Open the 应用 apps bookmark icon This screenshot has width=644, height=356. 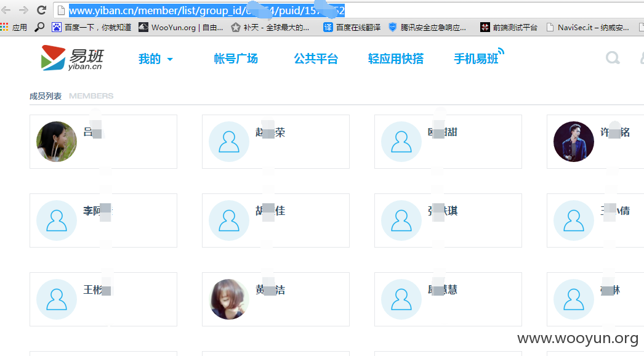tap(14, 28)
